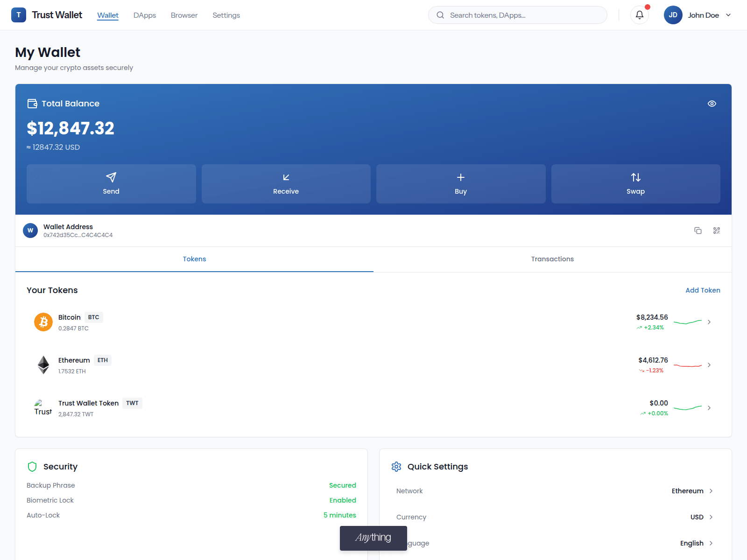747x560 pixels.
Task: Click the Security shield icon
Action: [32, 467]
